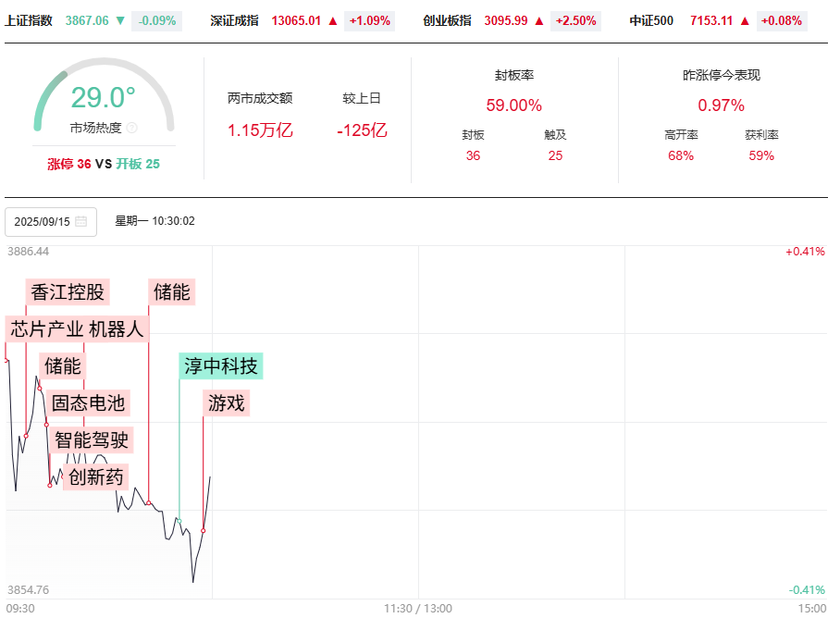Click the red up arrow beside 深证成指
The height and width of the screenshot is (618, 840).
point(333,20)
